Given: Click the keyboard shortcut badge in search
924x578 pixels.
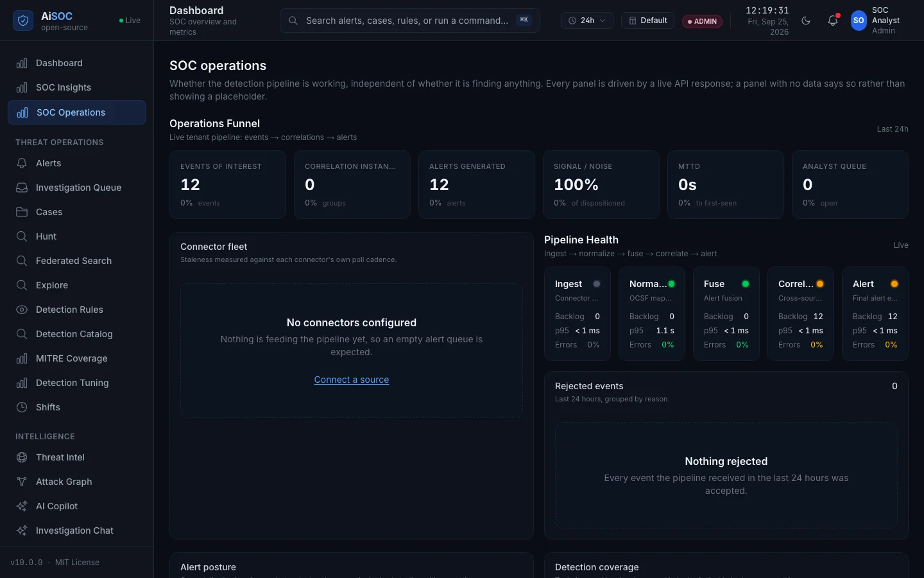Looking at the screenshot, I should 524,20.
